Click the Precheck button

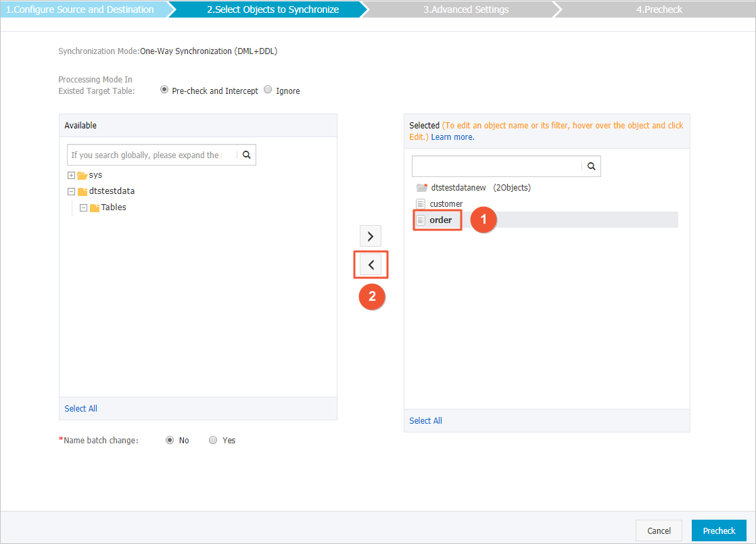718,530
